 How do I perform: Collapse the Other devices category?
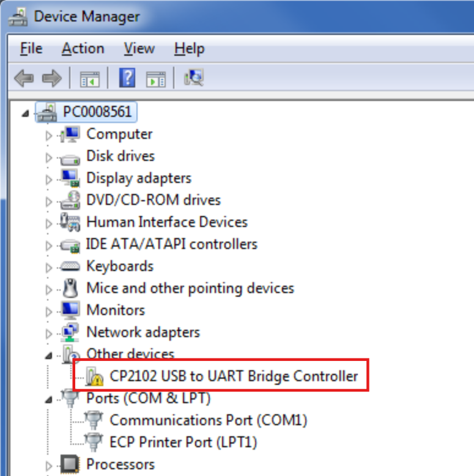[48, 355]
